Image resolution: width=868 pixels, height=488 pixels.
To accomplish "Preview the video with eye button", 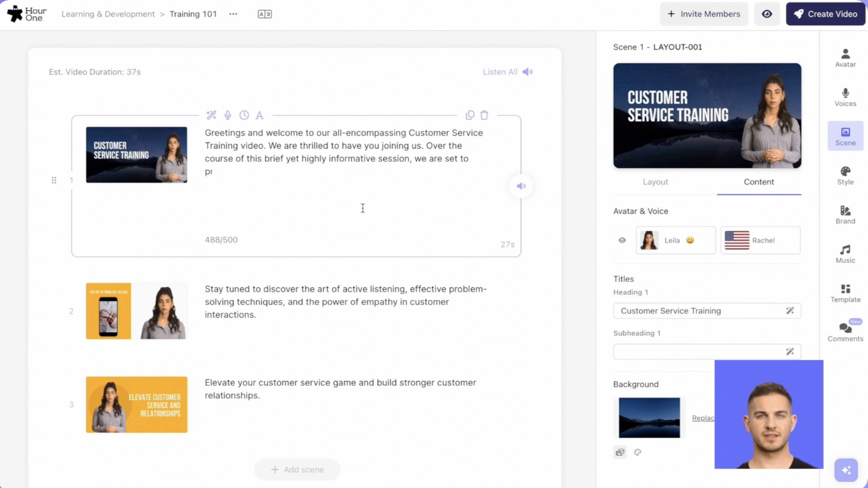I will tap(767, 14).
